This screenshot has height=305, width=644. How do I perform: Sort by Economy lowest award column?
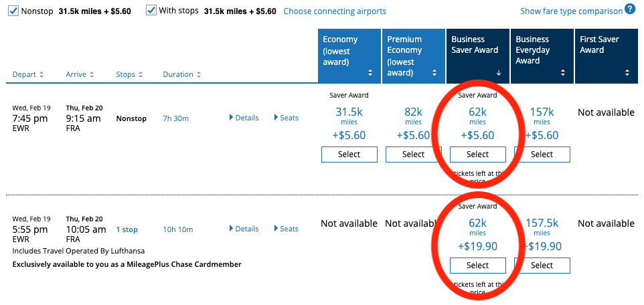[349, 56]
